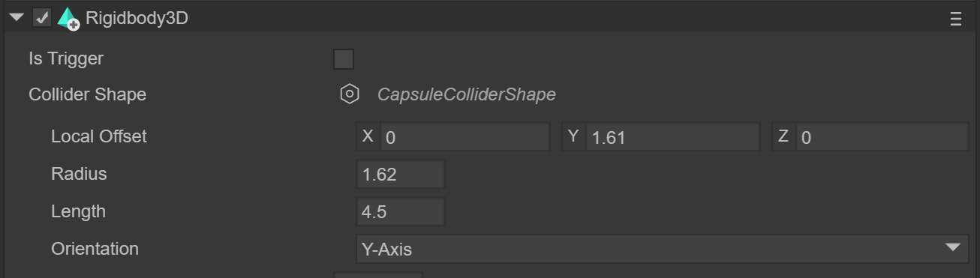Viewport: 980px width, 278px height.
Task: Click the Z axis label of Local Offset
Action: (x=783, y=136)
